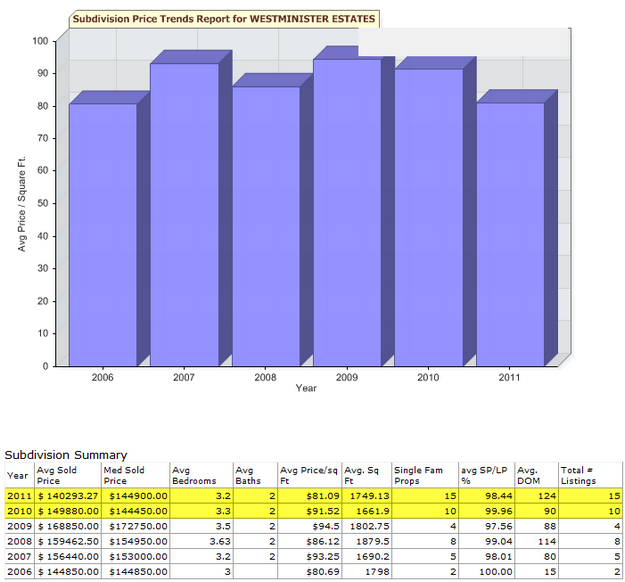Click the $94.5 price per sq ft cell

310,526
